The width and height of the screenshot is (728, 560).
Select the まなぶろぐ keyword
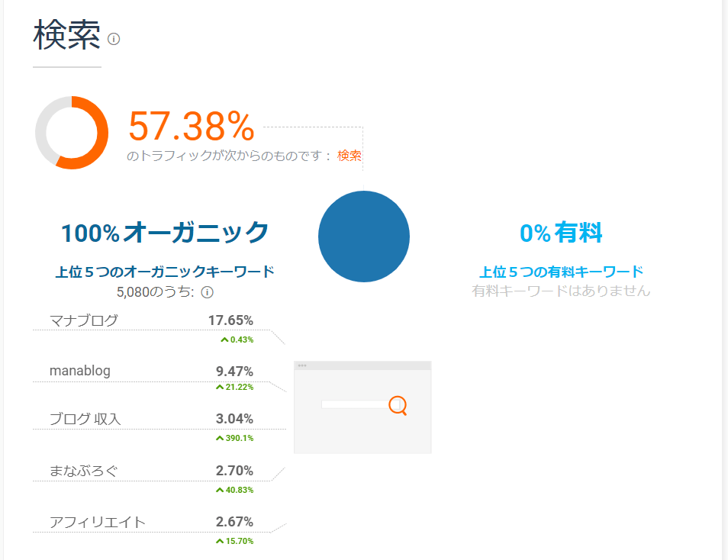tap(84, 471)
